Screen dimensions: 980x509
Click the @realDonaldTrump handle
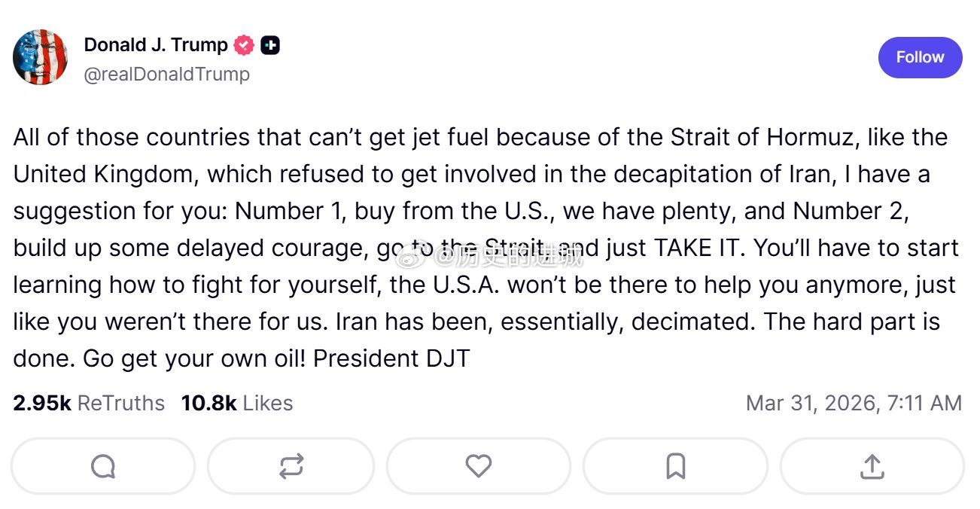coord(167,75)
